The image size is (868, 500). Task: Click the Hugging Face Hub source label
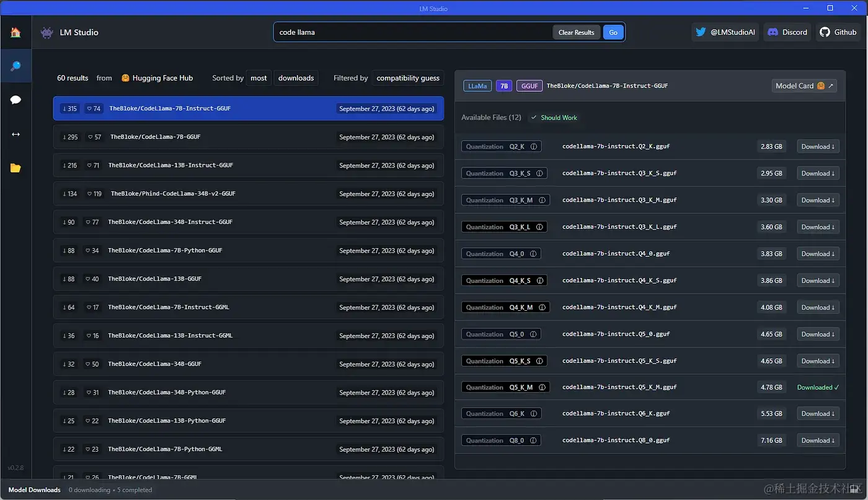(157, 78)
